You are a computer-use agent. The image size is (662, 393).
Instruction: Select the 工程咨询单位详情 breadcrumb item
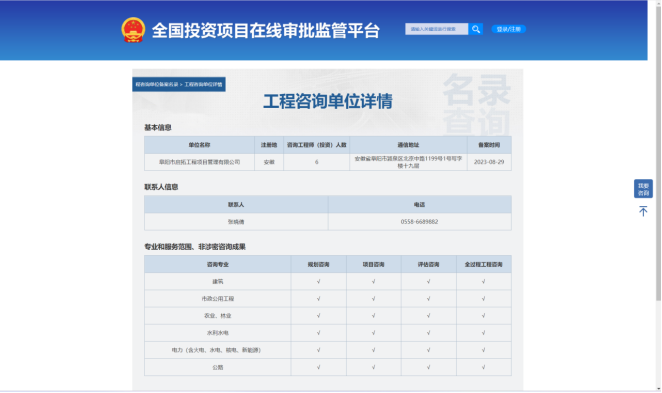(203, 84)
